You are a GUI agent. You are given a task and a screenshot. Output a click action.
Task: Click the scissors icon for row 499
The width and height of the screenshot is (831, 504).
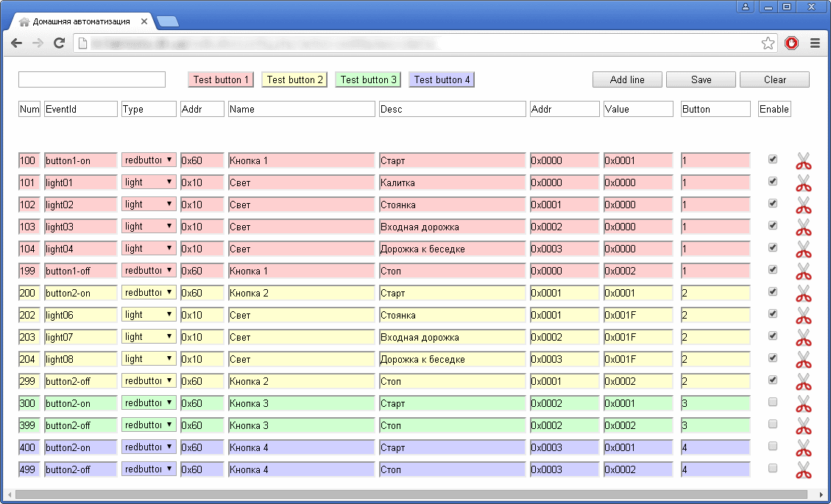click(804, 470)
